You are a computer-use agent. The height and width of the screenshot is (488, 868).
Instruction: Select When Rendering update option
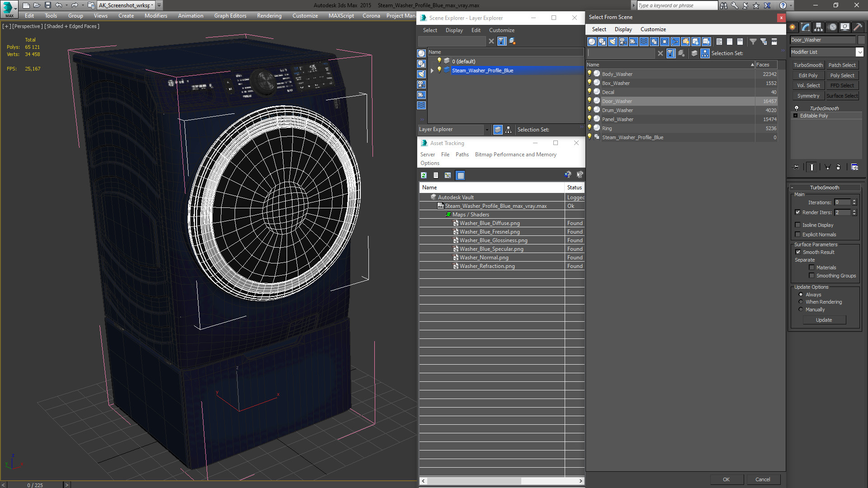tap(801, 302)
